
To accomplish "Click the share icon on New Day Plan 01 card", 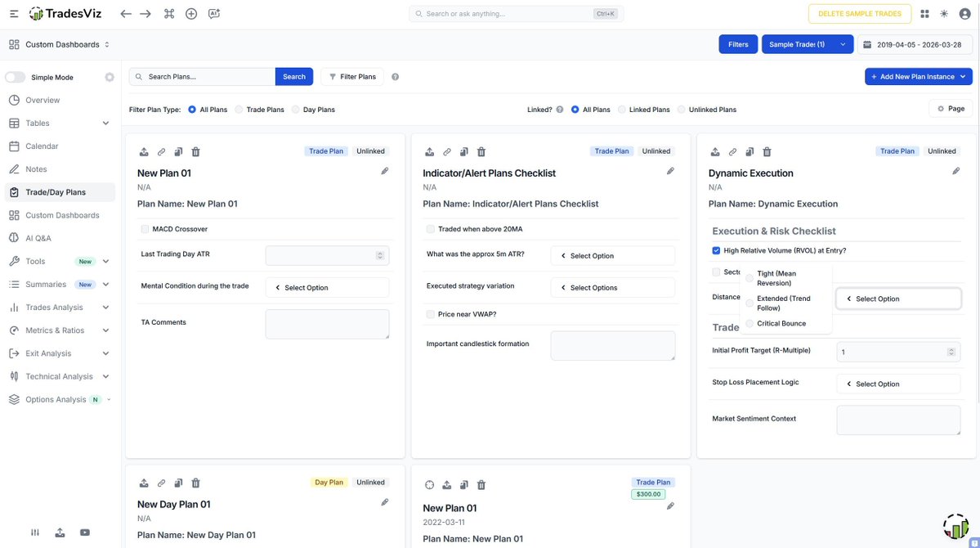I will tap(144, 483).
